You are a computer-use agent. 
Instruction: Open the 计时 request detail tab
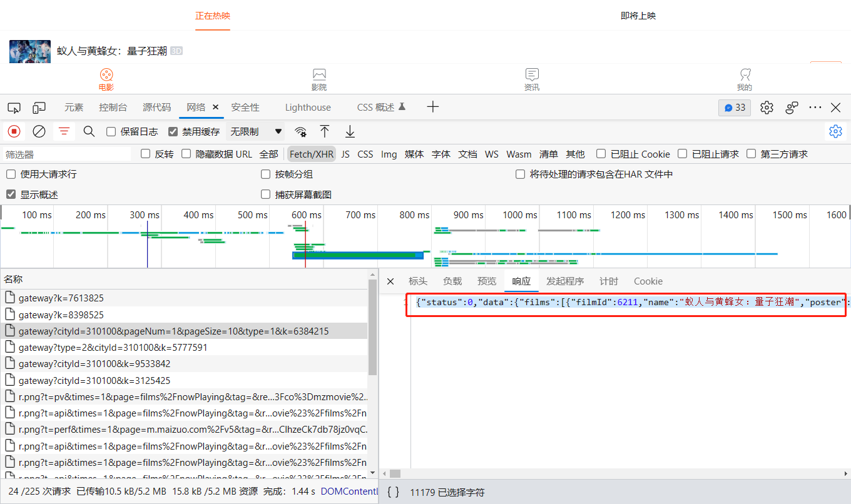(608, 281)
